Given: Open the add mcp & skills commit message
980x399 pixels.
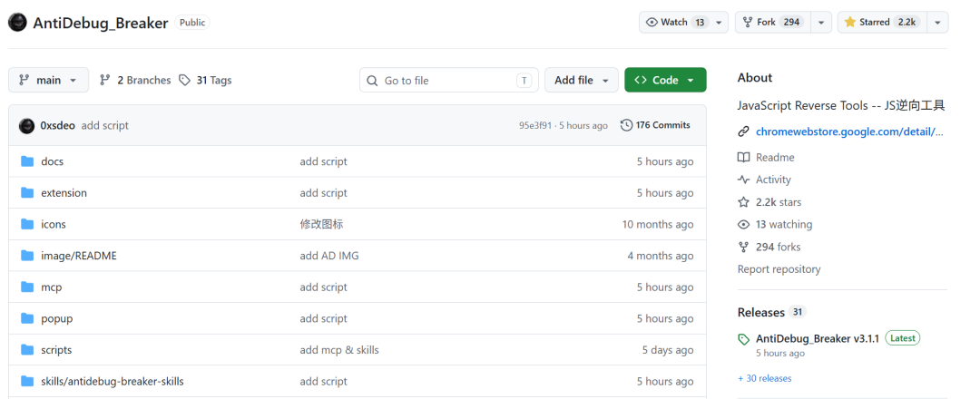Looking at the screenshot, I should pos(339,350).
